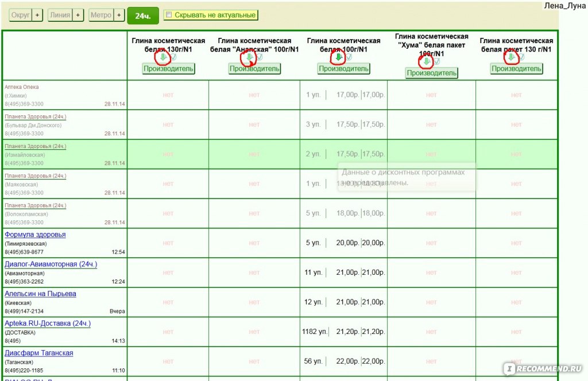Click the 11 уп. quantity in Диалог-Авиамоторная row
The width and height of the screenshot is (588, 381).
[314, 273]
